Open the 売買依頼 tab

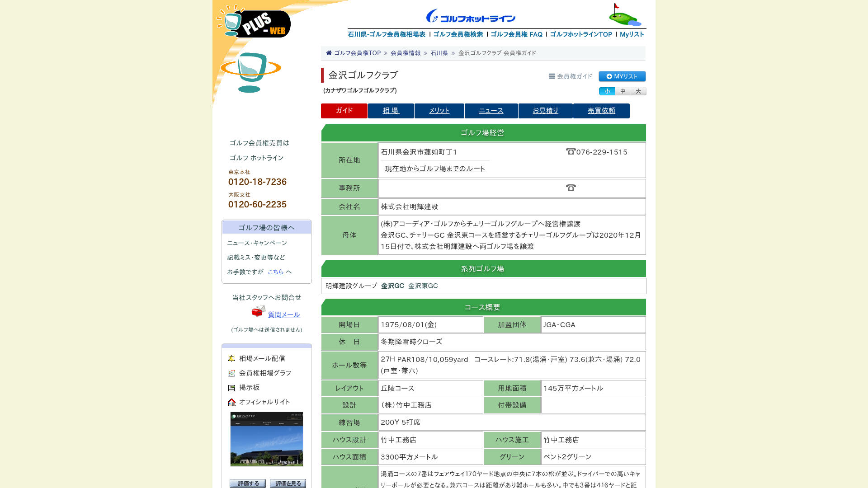tap(601, 111)
